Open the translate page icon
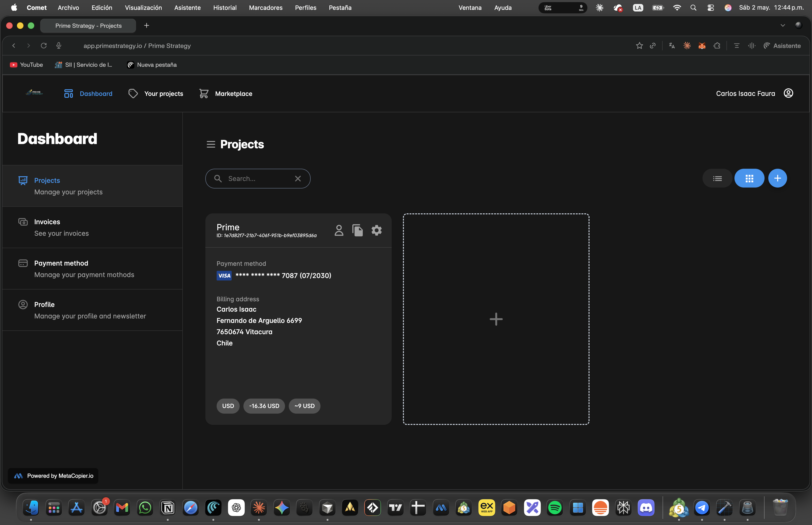Viewport: 812px width, 525px height. (672, 46)
